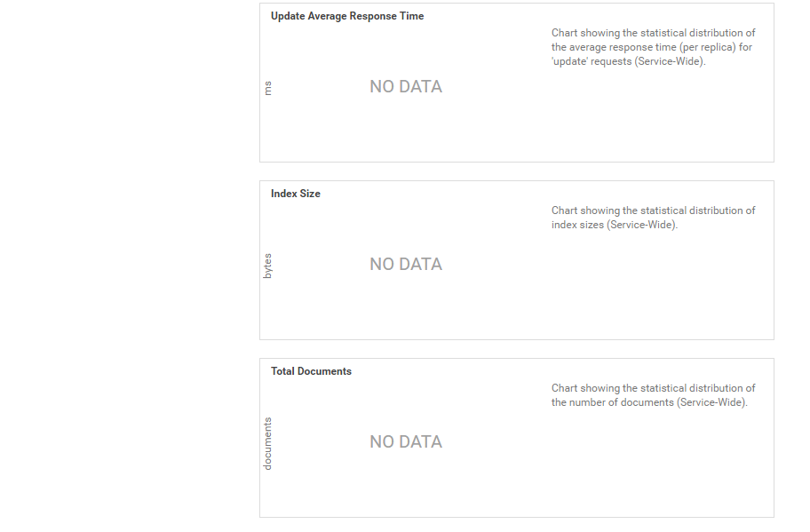Click NO DATA in the Index Size chart
The width and height of the screenshot is (810, 532).
pos(406,265)
